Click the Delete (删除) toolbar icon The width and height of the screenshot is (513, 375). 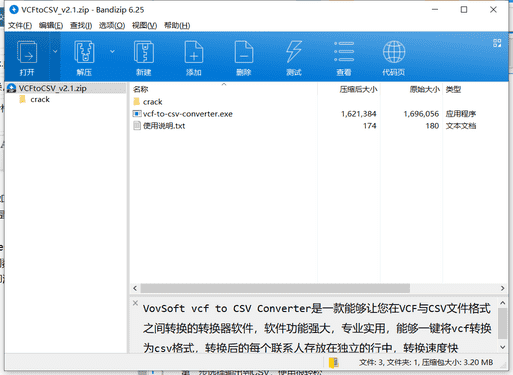point(244,52)
